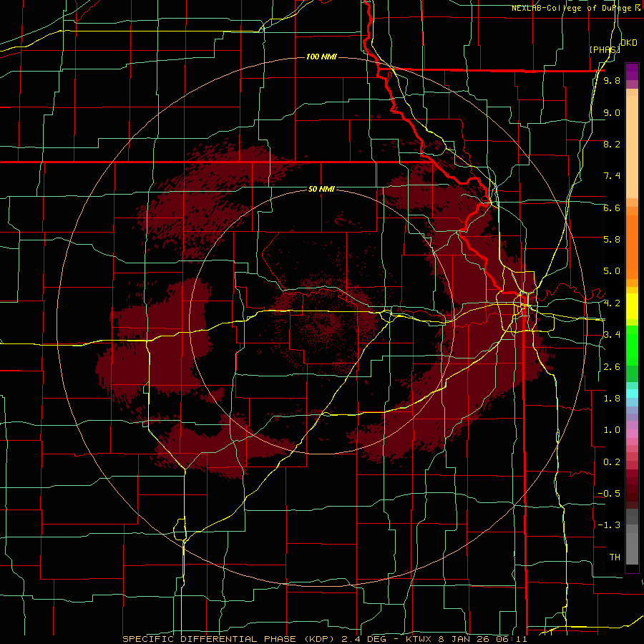Pick the orange band of the color scale
This screenshot has height=644, width=644.
click(632, 246)
